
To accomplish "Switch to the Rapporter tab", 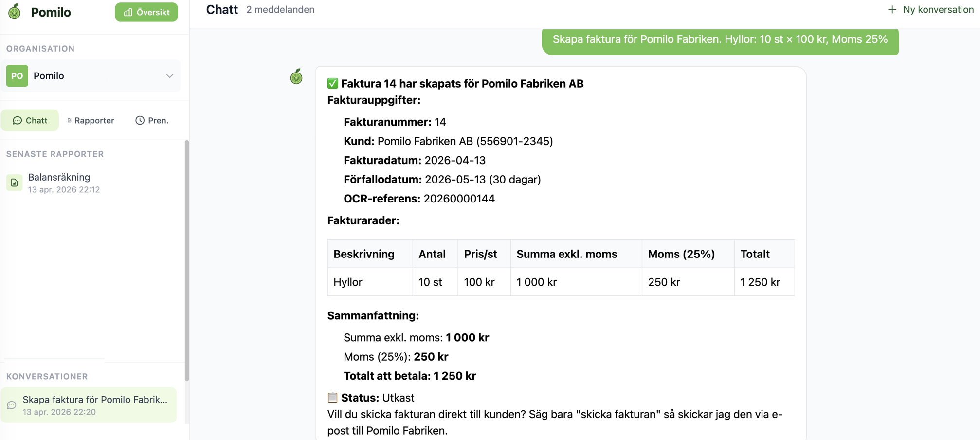I will pos(91,120).
